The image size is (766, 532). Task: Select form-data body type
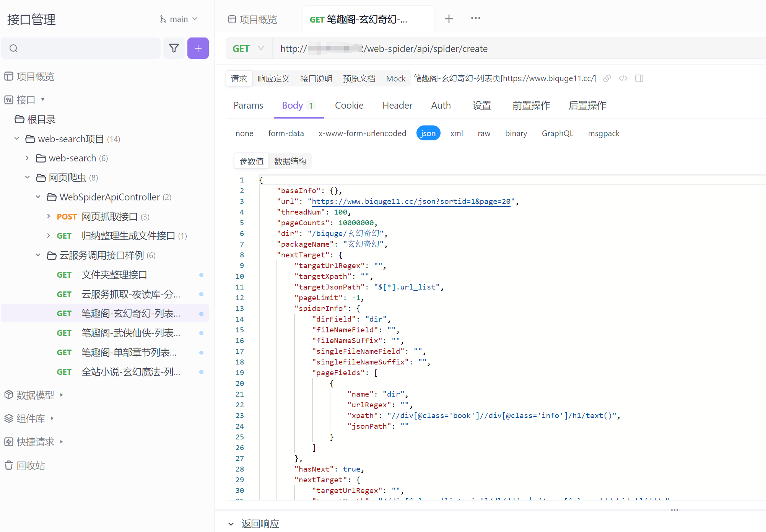point(286,133)
